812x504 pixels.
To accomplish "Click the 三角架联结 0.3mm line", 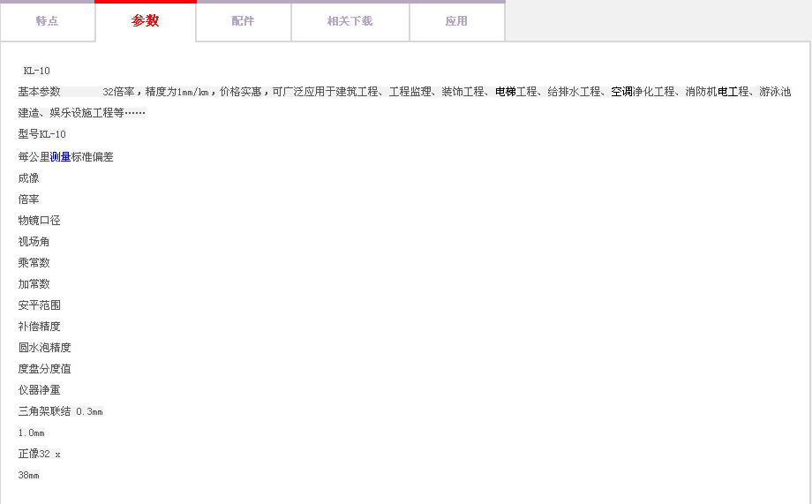I will coord(60,412).
